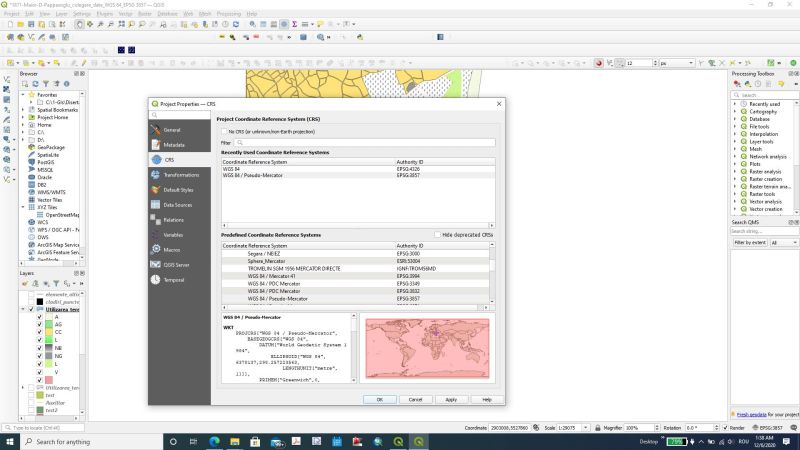Click Filter by extent in Search QMS
This screenshot has width=800, height=450.
[750, 242]
